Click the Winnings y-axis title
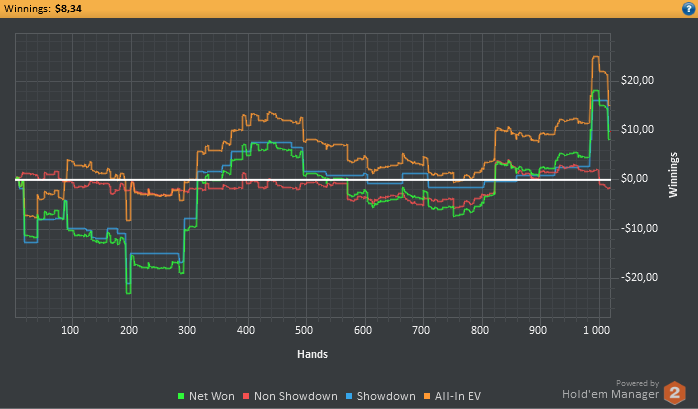 [x=673, y=175]
